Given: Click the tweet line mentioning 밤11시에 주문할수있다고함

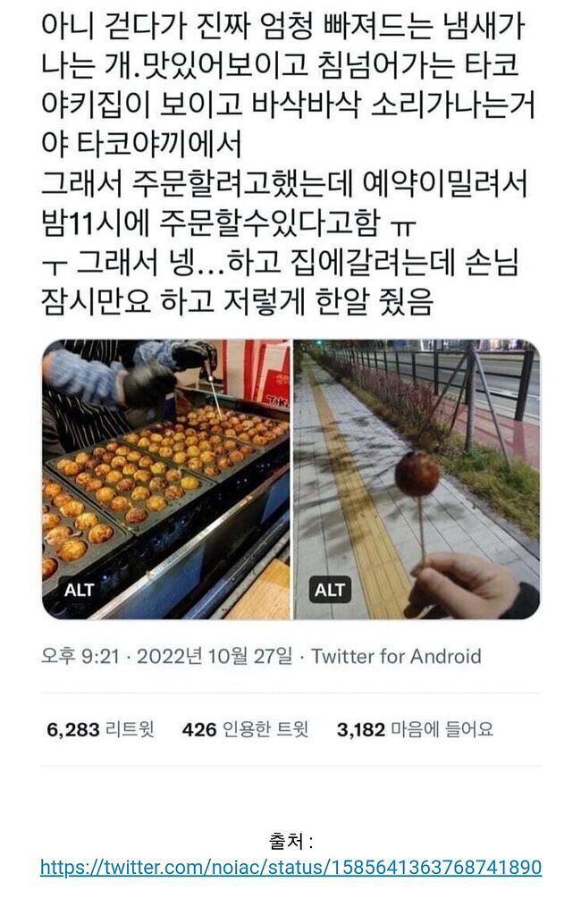Looking at the screenshot, I should (229, 223).
